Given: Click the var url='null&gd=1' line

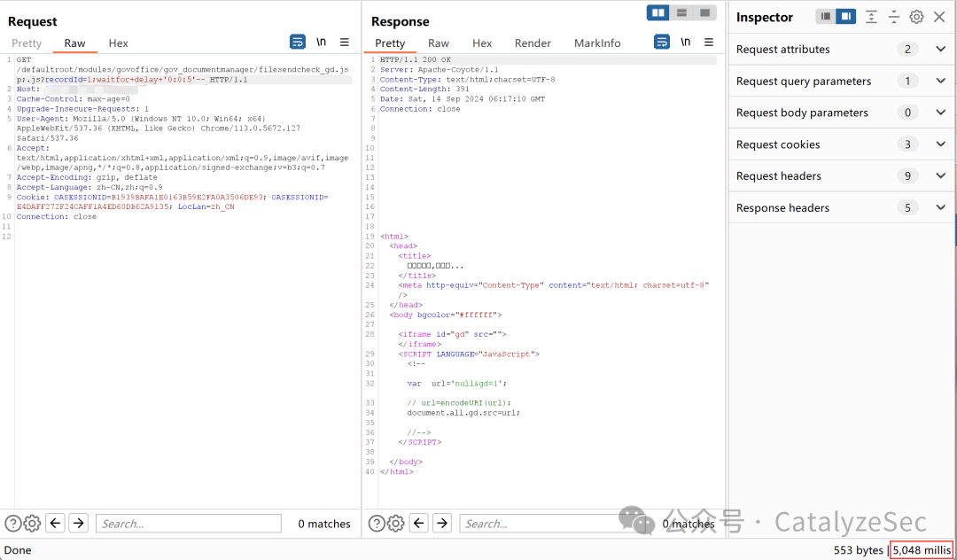Looking at the screenshot, I should [x=456, y=384].
